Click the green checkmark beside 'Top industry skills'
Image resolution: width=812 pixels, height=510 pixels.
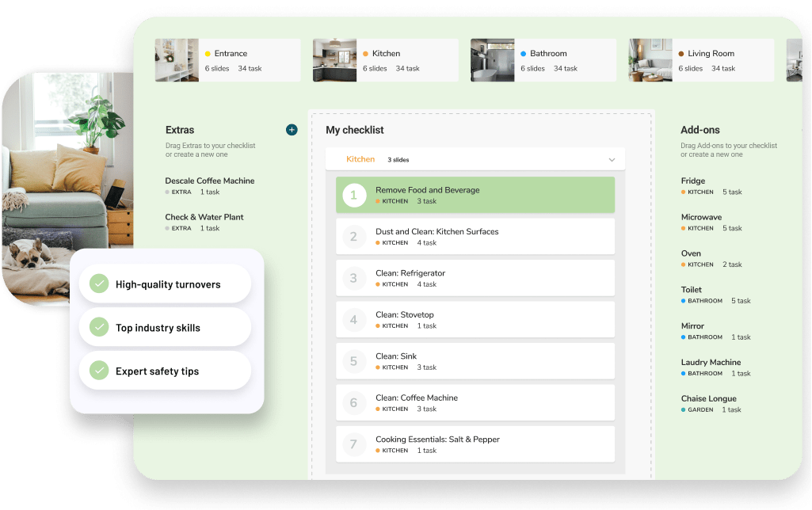tap(99, 327)
